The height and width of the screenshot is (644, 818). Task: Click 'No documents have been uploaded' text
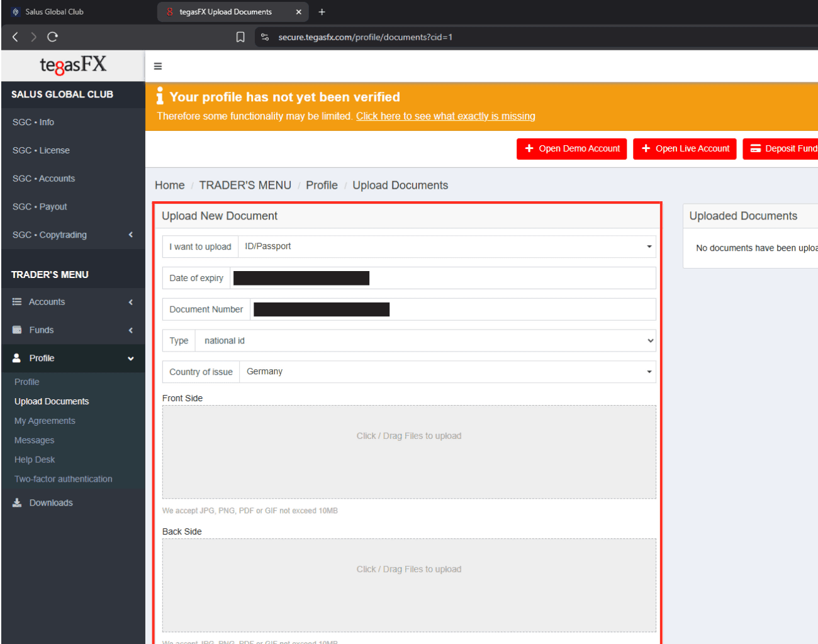(757, 248)
